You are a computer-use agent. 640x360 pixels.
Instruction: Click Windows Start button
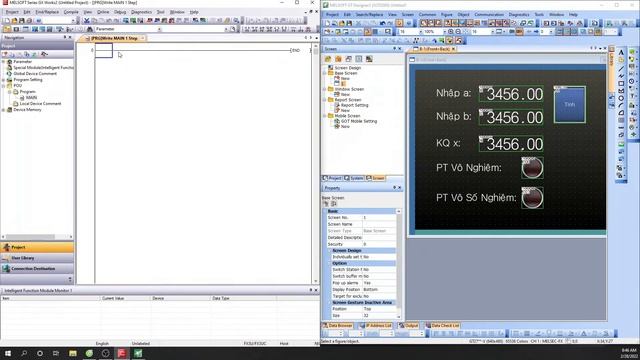pyautogui.click(x=8, y=353)
